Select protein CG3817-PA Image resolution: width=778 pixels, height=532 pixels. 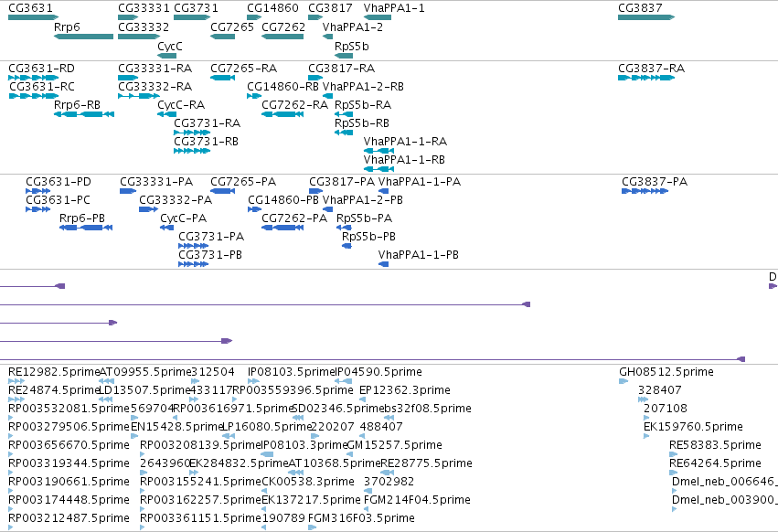point(342,182)
